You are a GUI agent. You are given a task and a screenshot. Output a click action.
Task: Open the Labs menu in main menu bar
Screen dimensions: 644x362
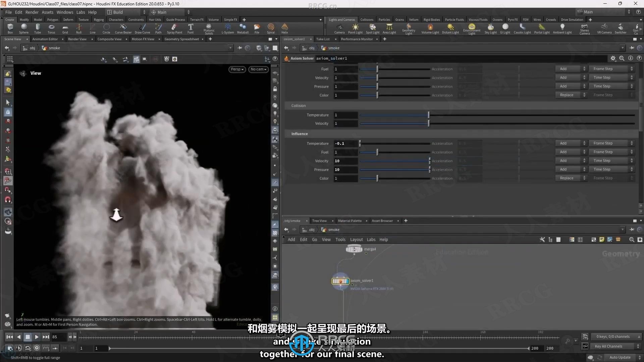tap(80, 12)
